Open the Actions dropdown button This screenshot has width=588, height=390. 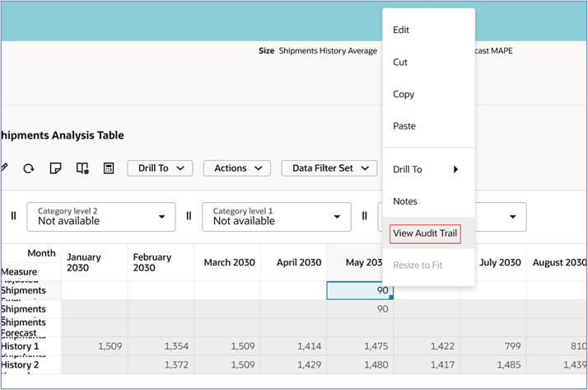tap(237, 168)
